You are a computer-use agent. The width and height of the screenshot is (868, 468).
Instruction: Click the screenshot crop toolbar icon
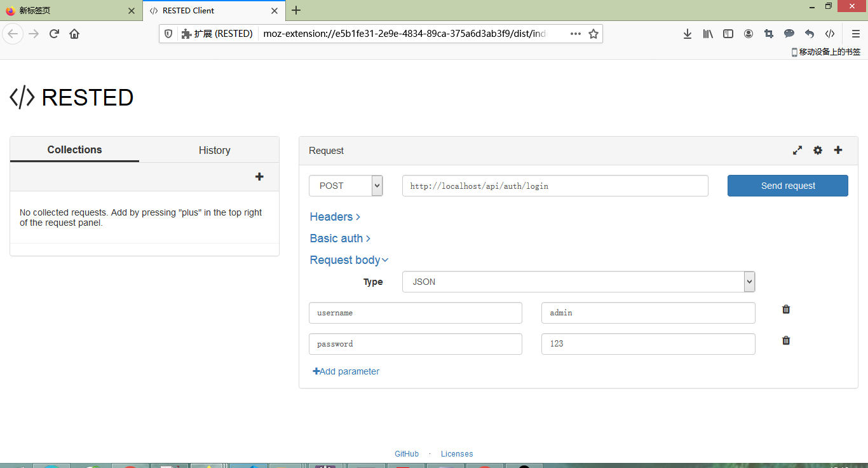click(x=769, y=34)
